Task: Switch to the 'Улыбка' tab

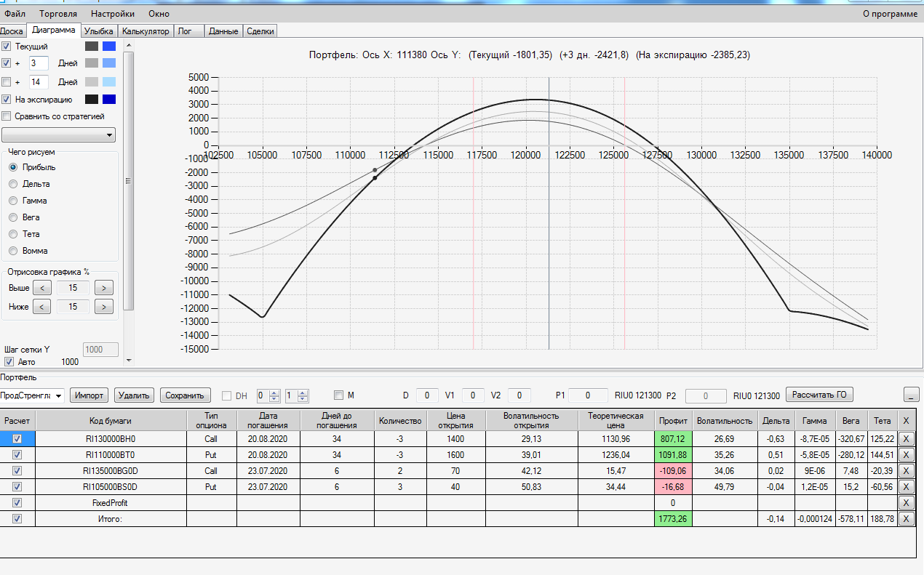Action: 98,31
